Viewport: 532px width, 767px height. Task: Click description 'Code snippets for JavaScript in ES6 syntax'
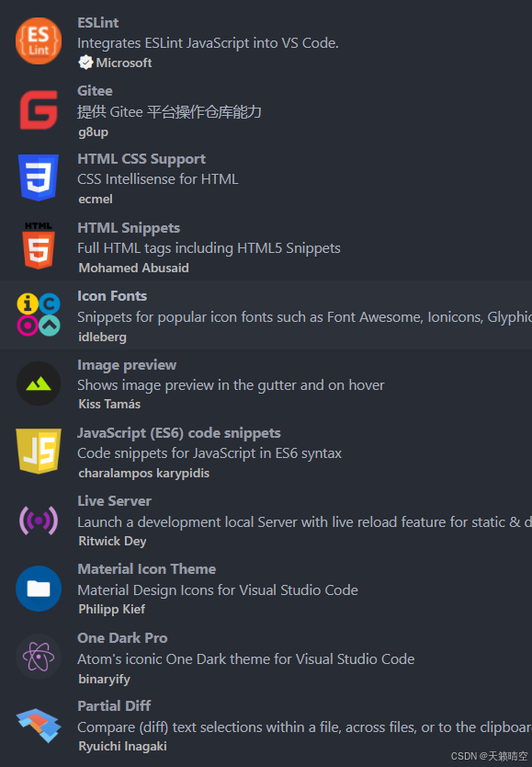[209, 453]
